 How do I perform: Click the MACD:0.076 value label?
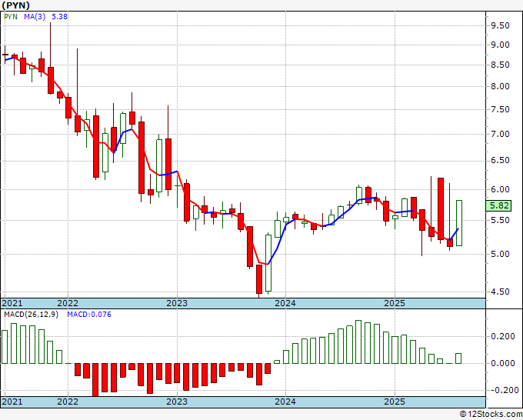pos(89,315)
